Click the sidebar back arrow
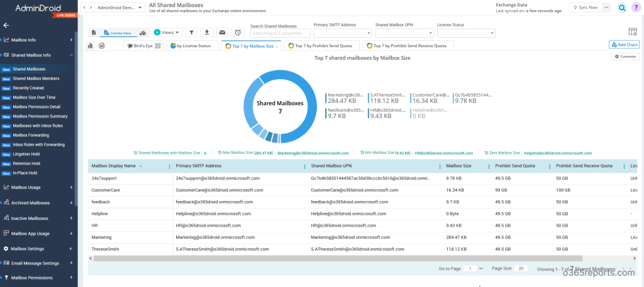 coord(6,25)
